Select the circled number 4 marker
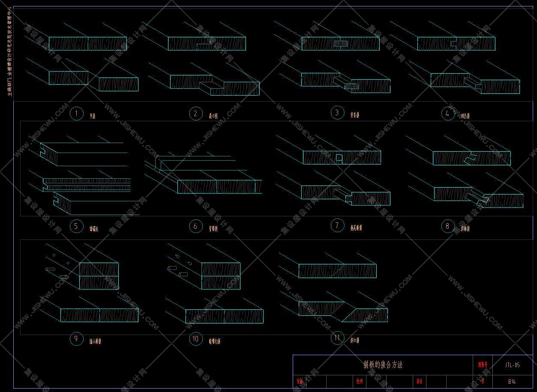 [448, 114]
